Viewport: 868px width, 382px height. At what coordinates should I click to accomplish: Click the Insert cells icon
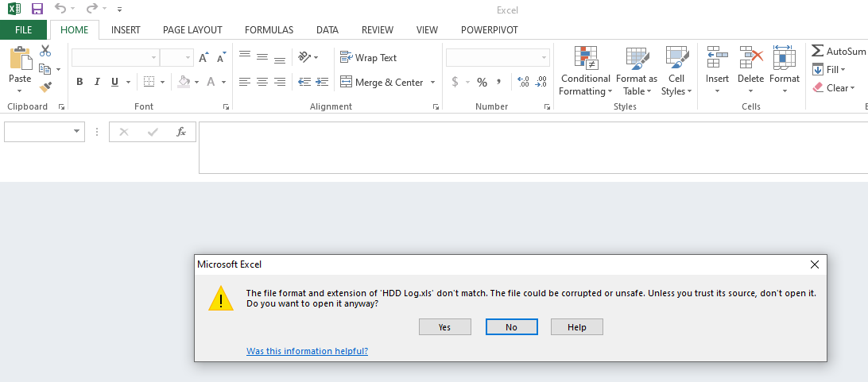[718, 57]
